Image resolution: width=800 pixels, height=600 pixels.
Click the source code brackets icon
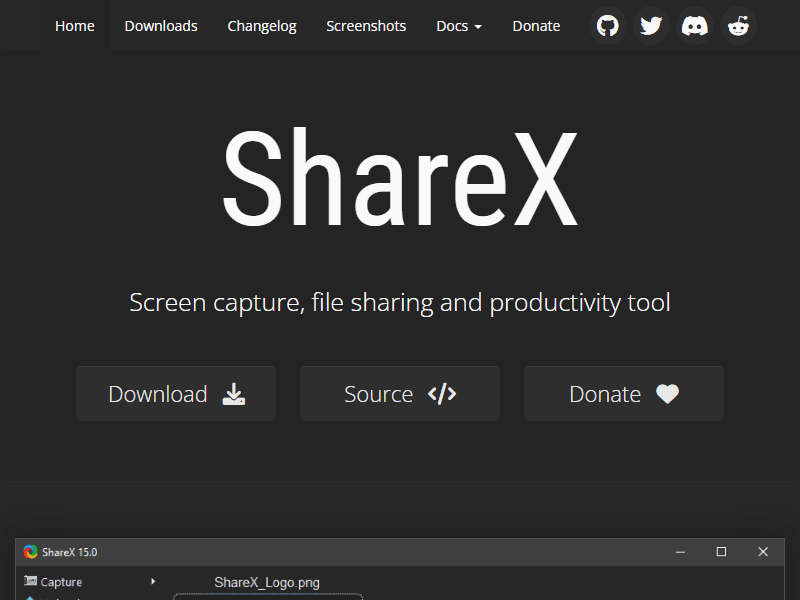[442, 394]
